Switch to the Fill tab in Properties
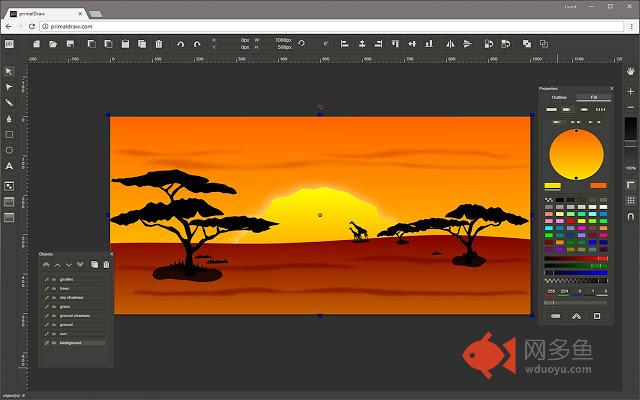This screenshot has height=400, width=640. 593,97
